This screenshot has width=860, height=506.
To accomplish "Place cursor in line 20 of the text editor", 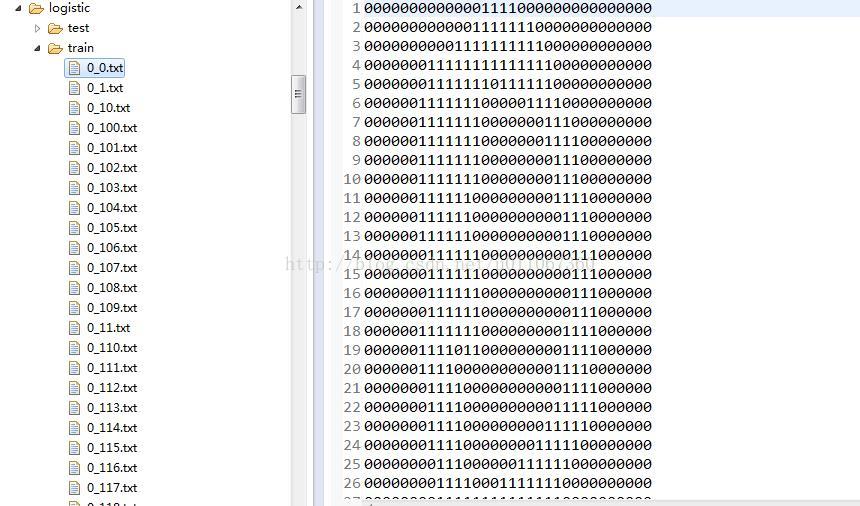I will [508, 369].
